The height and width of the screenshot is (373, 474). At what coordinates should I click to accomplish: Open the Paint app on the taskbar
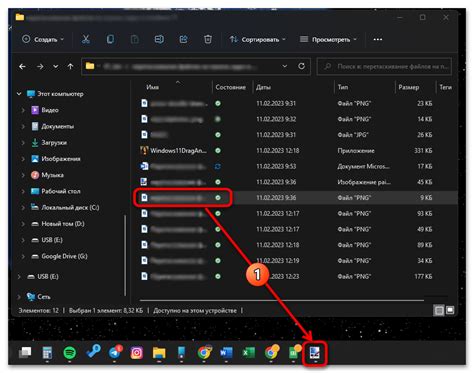point(315,353)
